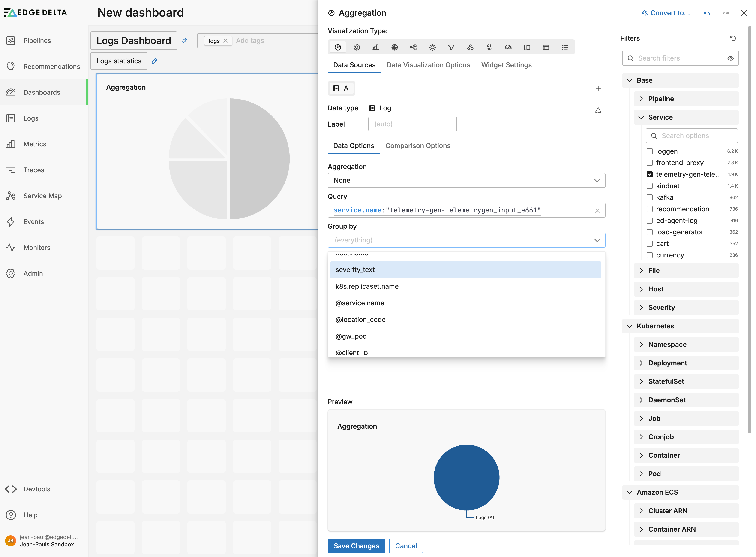Check the kafka service checkbox

pos(650,198)
